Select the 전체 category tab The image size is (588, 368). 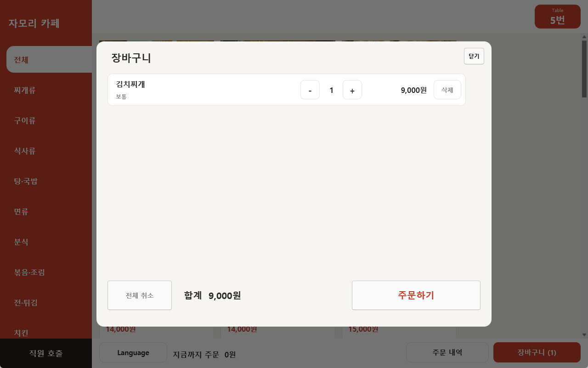[49, 59]
